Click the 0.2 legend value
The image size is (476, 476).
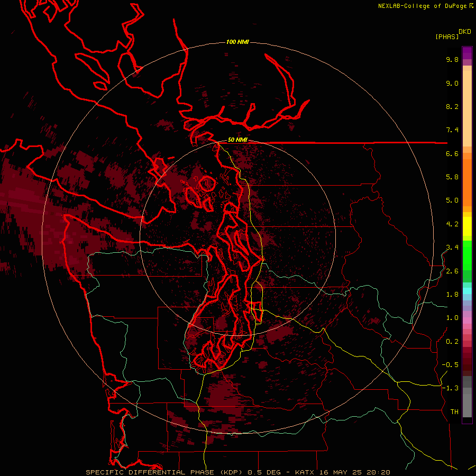point(452,342)
